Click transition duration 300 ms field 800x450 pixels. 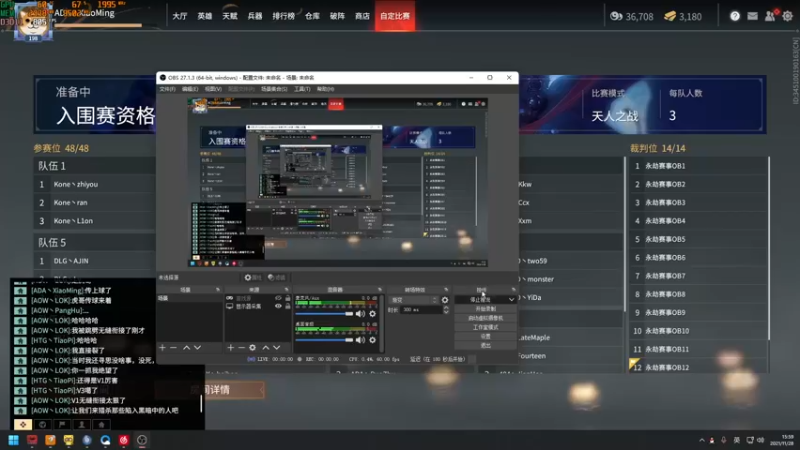tap(421, 310)
